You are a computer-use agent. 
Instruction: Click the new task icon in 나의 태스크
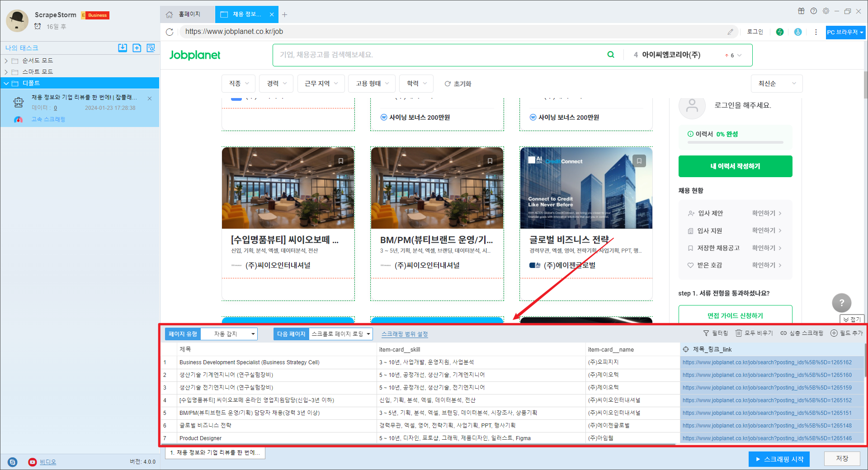[137, 48]
